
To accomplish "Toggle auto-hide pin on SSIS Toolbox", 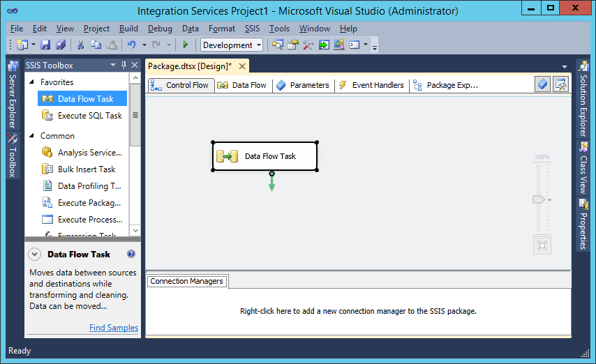I will pyautogui.click(x=124, y=65).
